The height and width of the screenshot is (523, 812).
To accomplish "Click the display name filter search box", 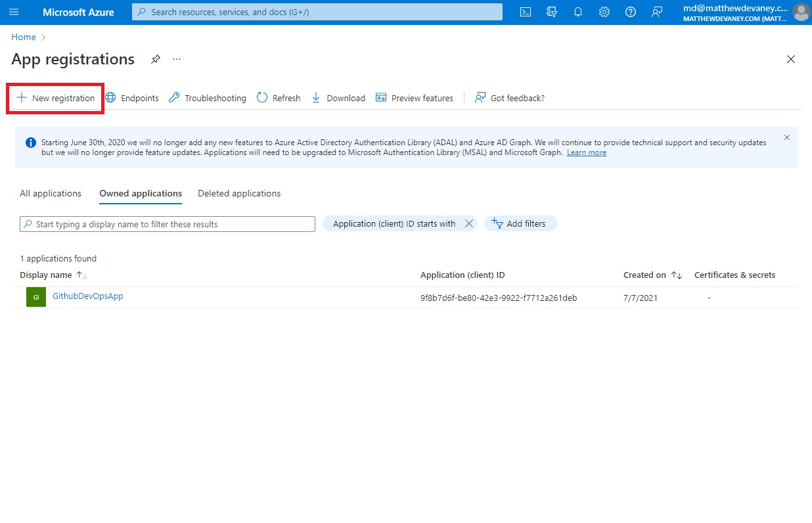I will click(x=167, y=224).
